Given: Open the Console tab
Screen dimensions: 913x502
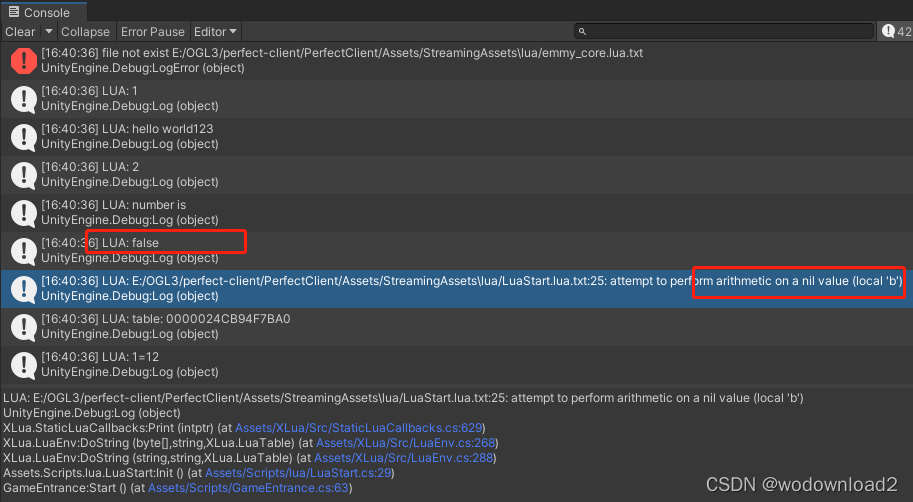Looking at the screenshot, I should [43, 12].
